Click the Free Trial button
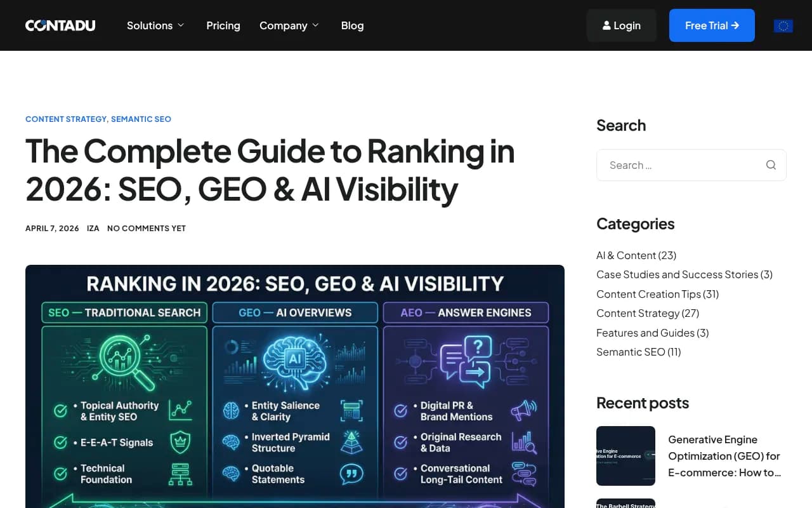 coord(712,25)
